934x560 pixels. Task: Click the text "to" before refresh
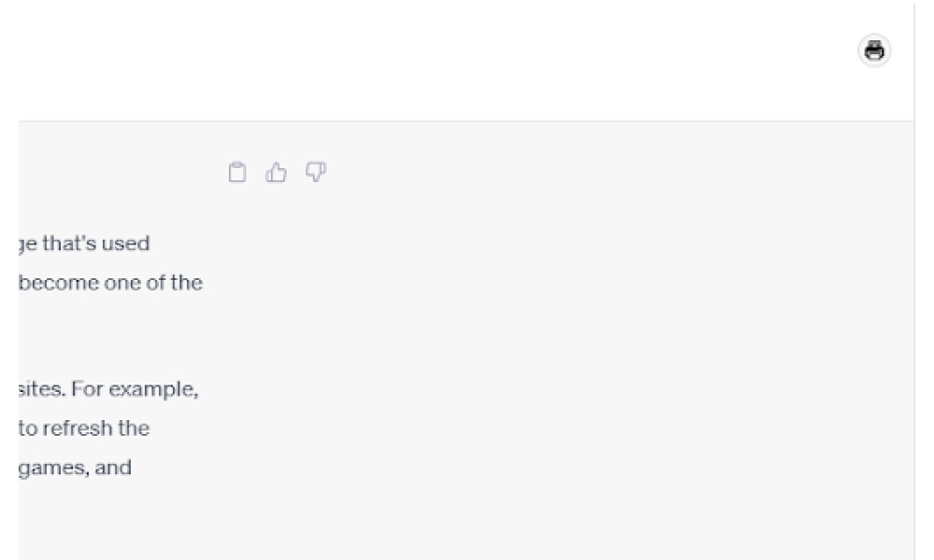tap(28, 428)
